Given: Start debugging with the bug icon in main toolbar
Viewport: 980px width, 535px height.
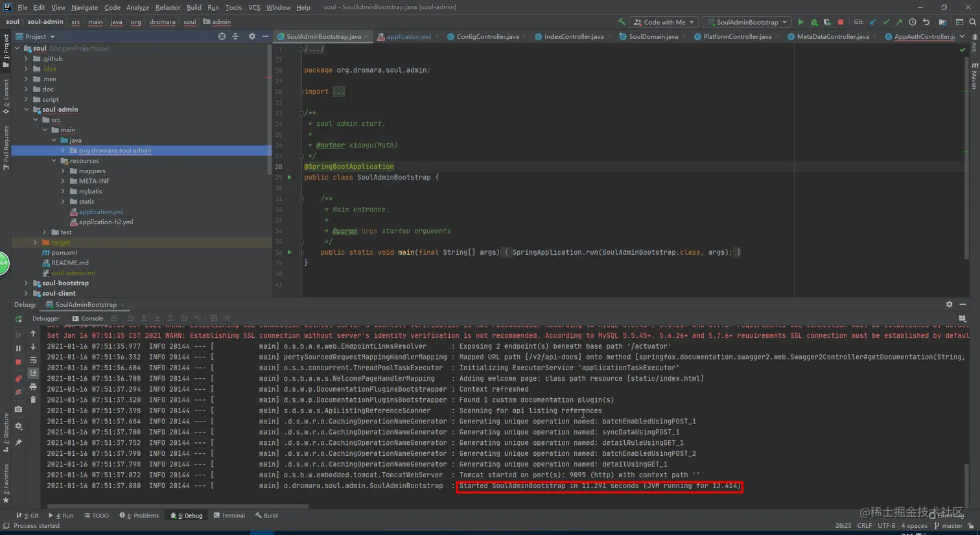Looking at the screenshot, I should click(x=814, y=22).
